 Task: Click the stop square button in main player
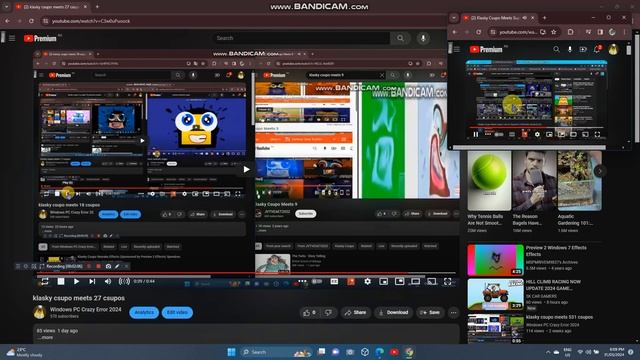tap(61, 281)
